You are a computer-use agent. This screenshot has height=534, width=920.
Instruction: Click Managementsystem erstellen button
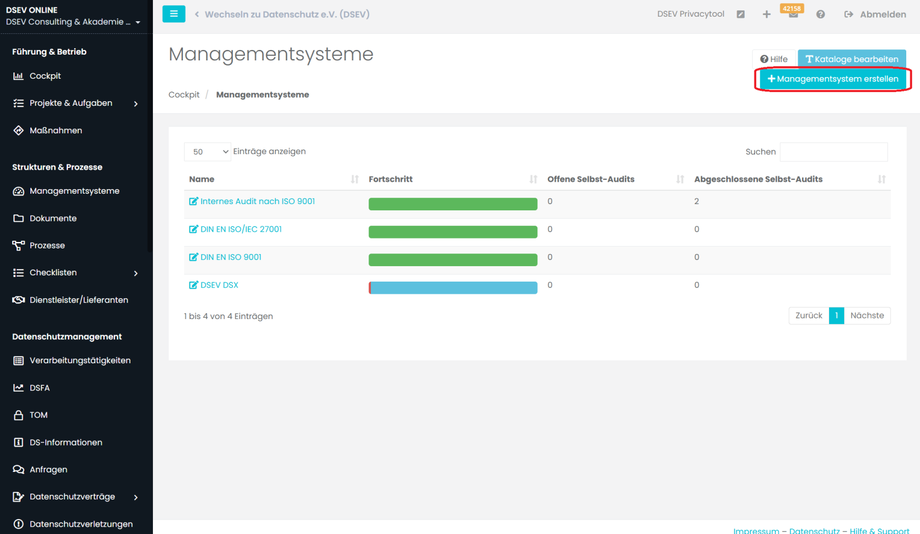[833, 79]
